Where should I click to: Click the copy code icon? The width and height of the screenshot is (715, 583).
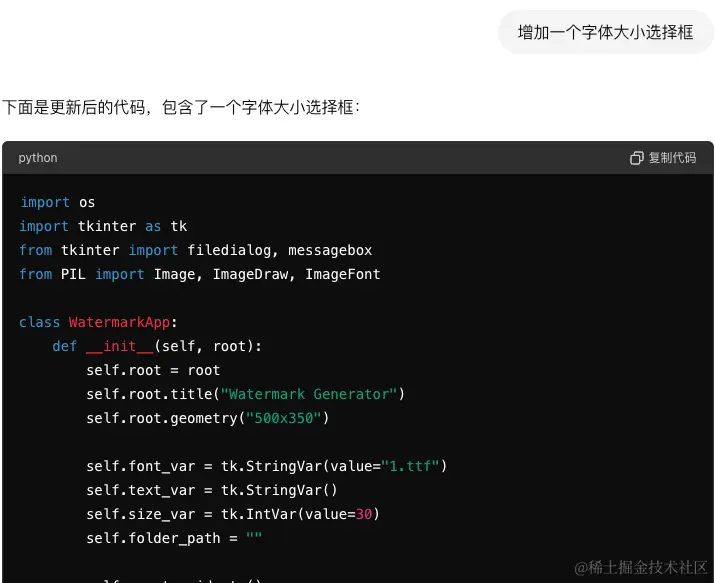[x=636, y=158]
